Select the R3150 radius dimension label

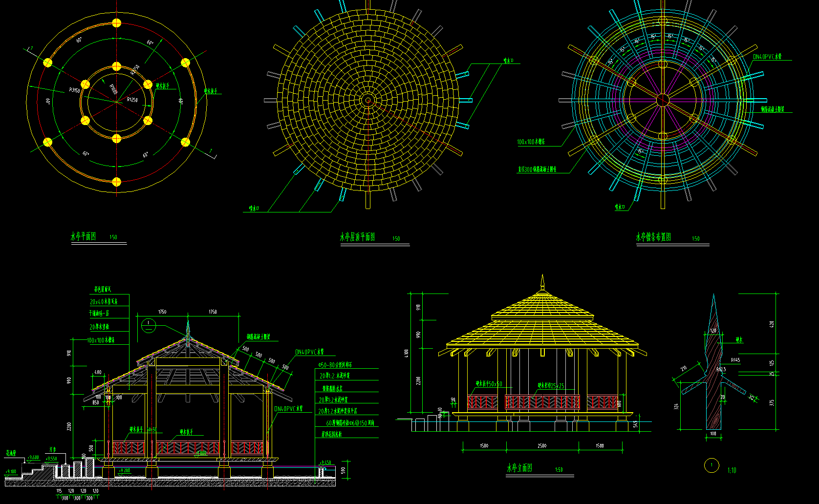[x=74, y=90]
